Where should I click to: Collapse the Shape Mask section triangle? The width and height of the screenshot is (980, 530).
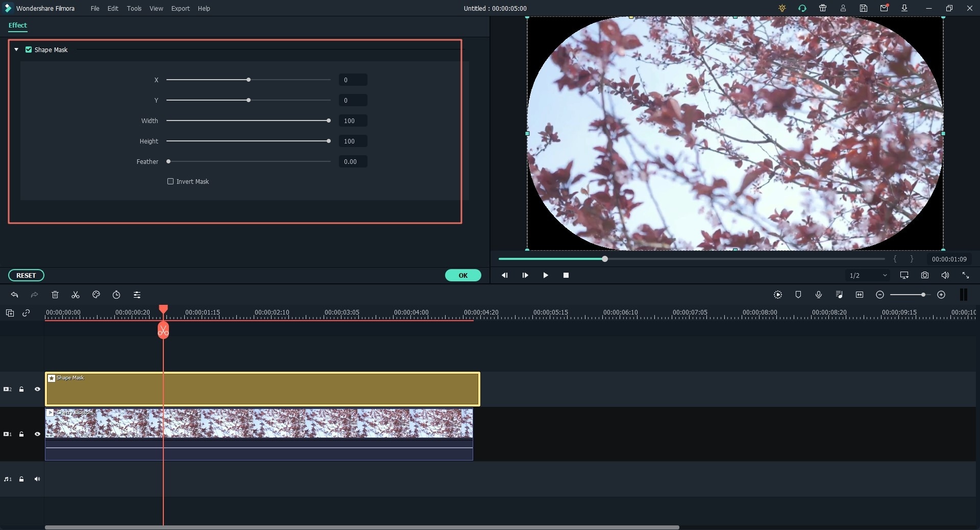click(16, 50)
